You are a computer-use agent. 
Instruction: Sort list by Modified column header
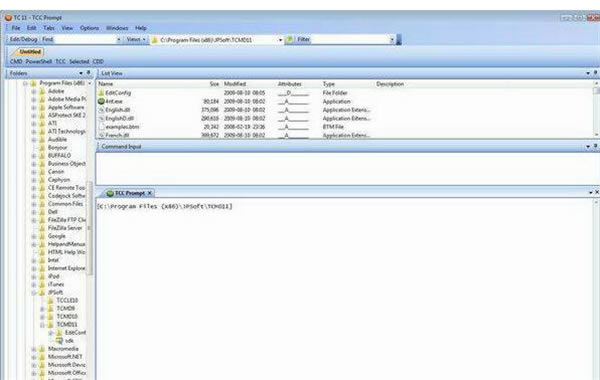coord(235,84)
